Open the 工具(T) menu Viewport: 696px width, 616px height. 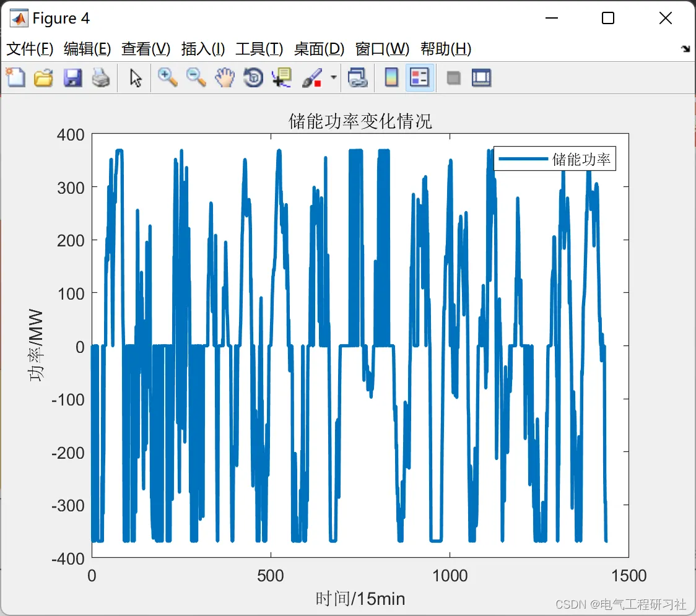(x=259, y=48)
